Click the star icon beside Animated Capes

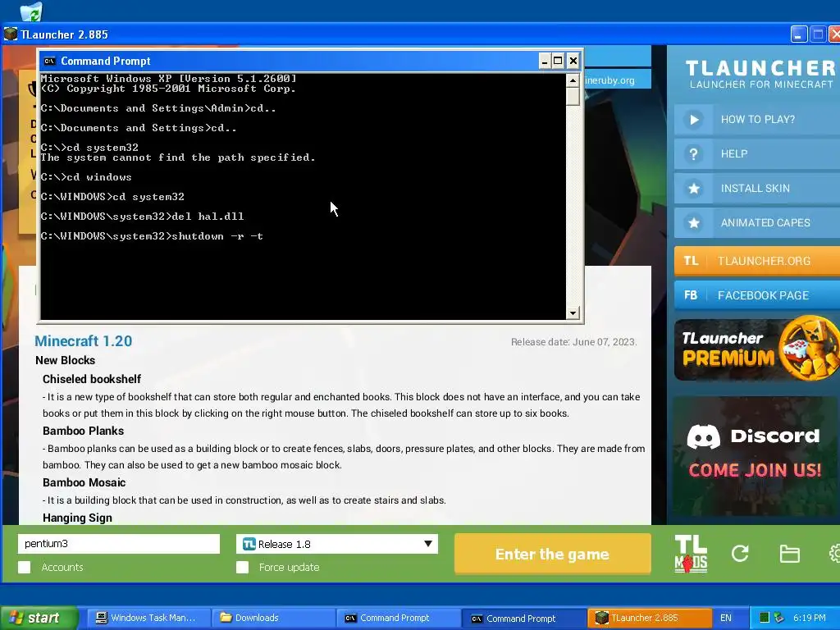coord(694,223)
